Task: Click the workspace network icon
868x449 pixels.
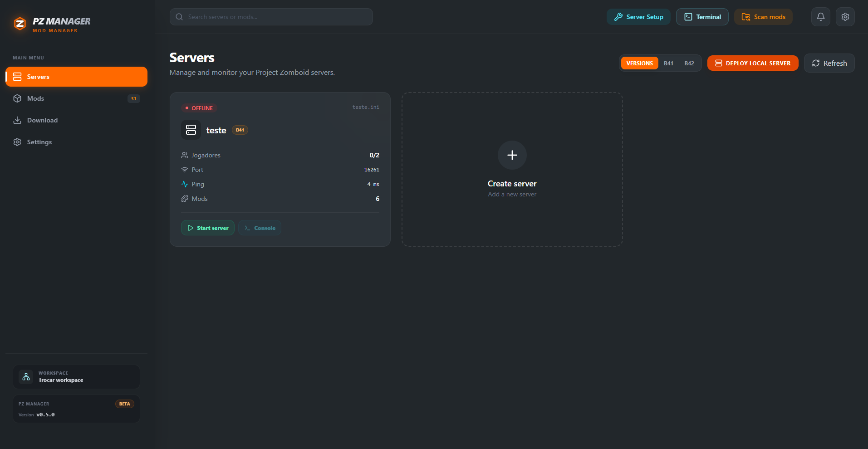Action: click(x=26, y=377)
